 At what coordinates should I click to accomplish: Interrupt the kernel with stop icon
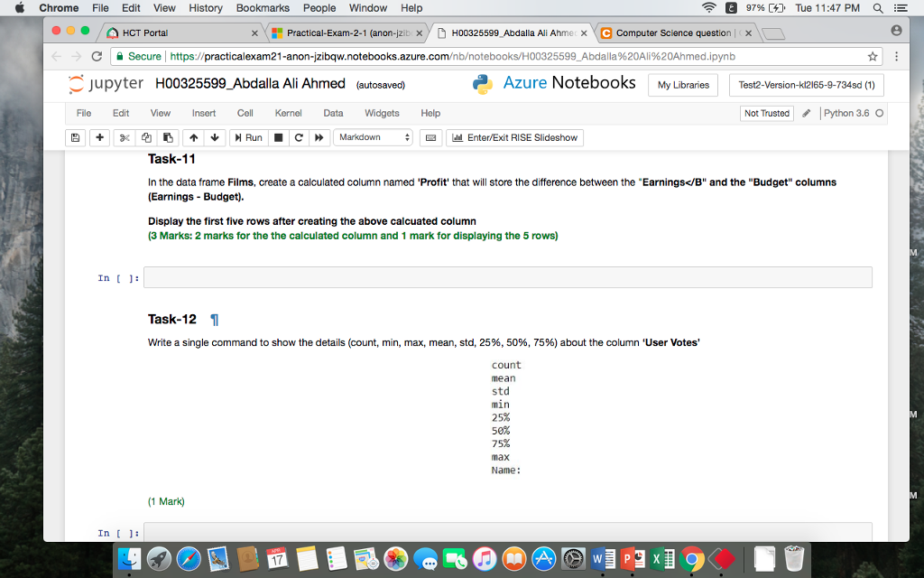pyautogui.click(x=277, y=137)
